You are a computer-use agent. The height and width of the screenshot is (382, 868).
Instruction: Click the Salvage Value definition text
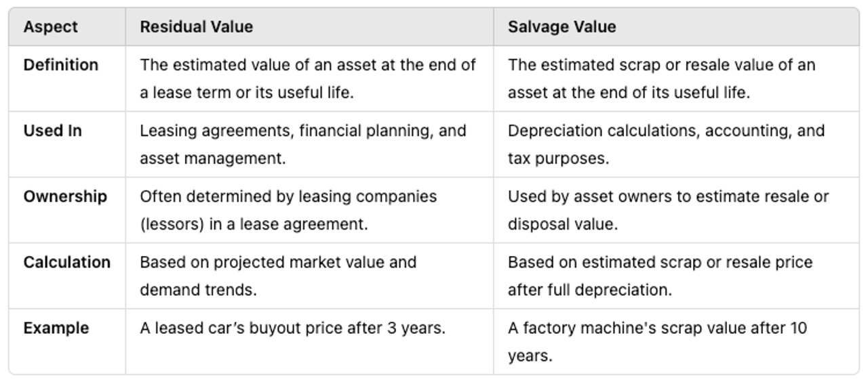pyautogui.click(x=662, y=79)
